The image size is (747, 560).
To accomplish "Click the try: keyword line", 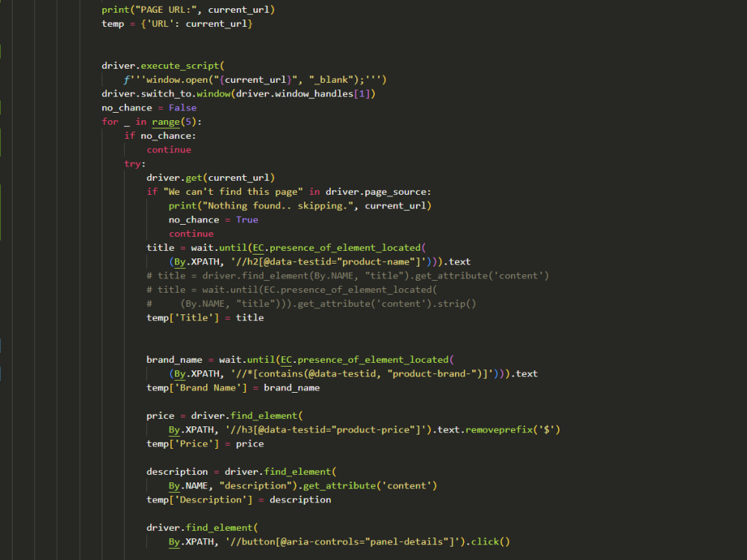I will [x=134, y=164].
